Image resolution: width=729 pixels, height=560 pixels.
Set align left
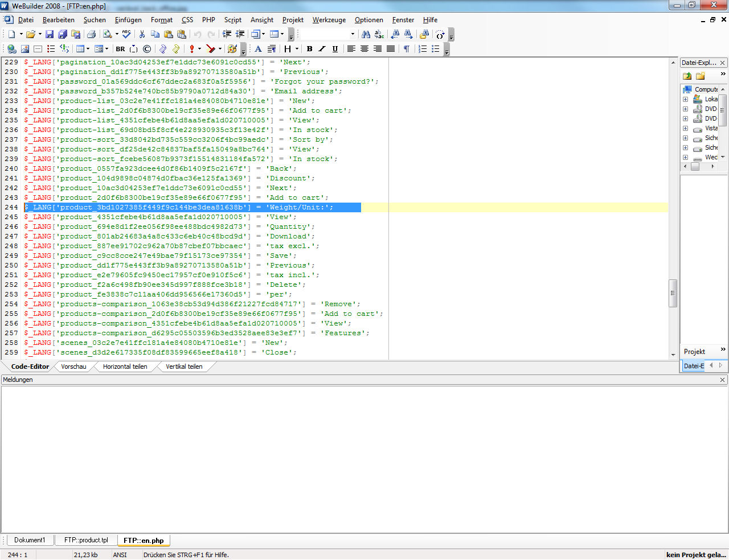351,49
